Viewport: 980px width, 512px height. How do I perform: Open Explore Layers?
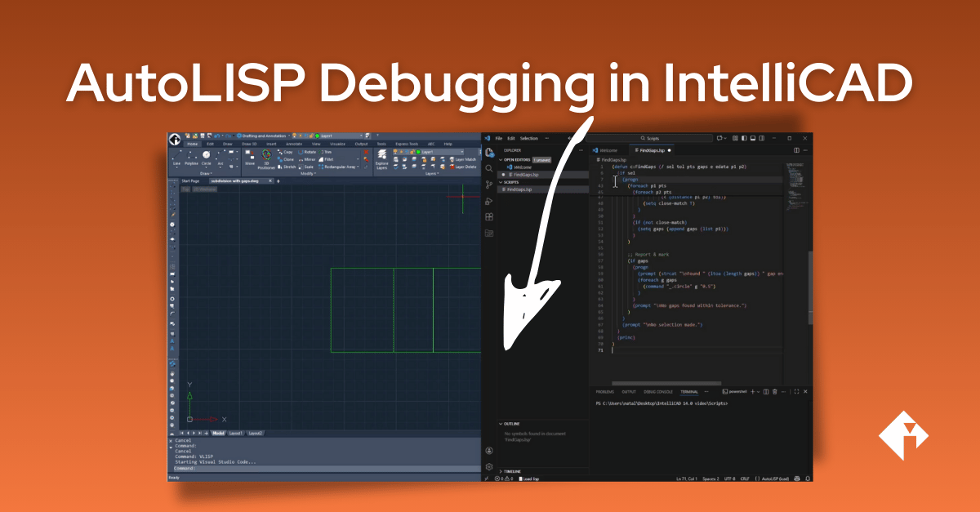pyautogui.click(x=382, y=159)
